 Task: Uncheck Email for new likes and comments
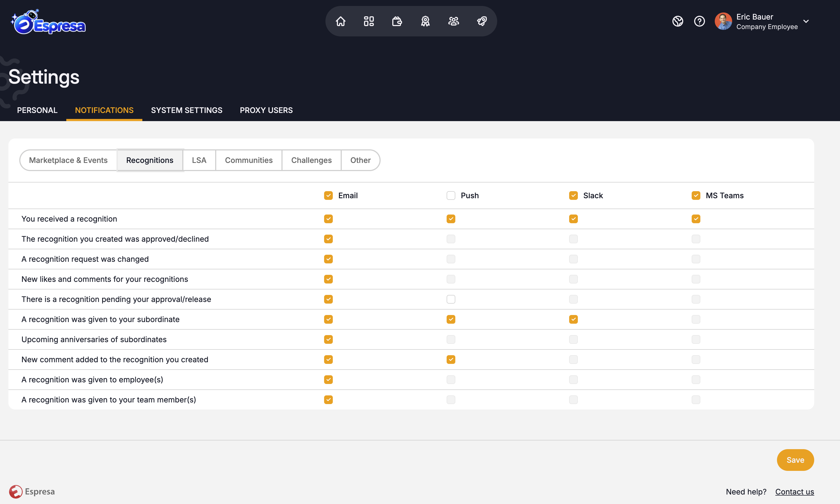click(x=328, y=279)
